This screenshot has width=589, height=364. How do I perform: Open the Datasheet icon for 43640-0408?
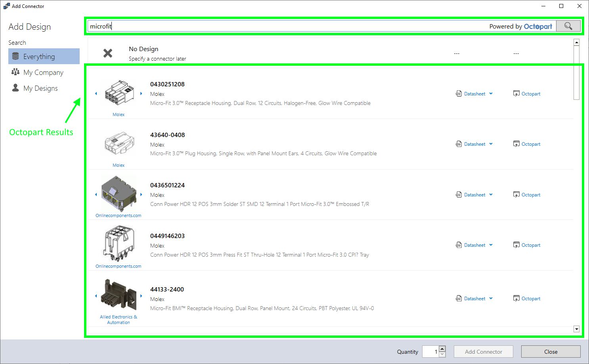click(x=459, y=144)
